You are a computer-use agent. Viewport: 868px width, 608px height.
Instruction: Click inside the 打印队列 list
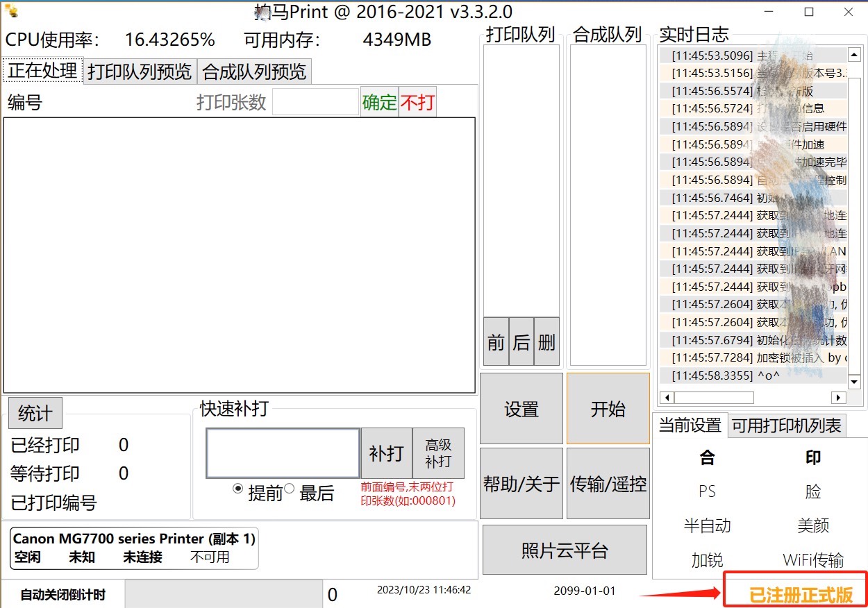[521, 180]
